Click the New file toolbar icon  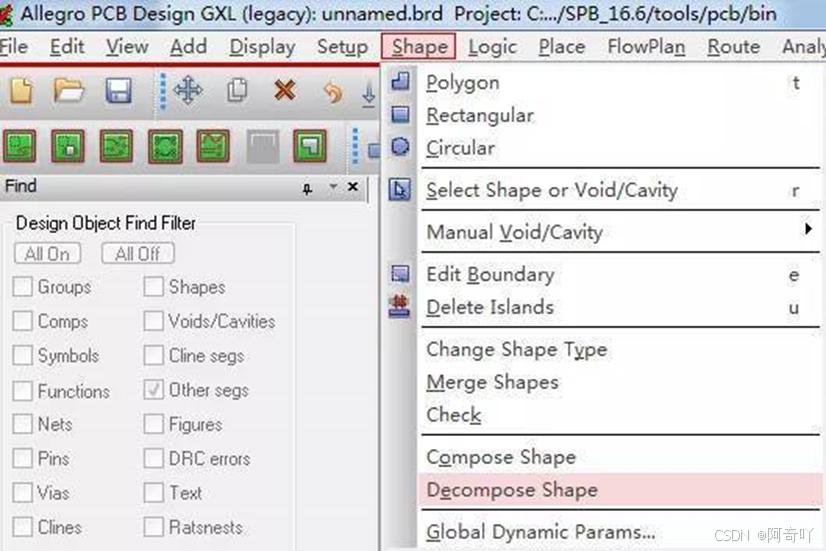click(21, 91)
